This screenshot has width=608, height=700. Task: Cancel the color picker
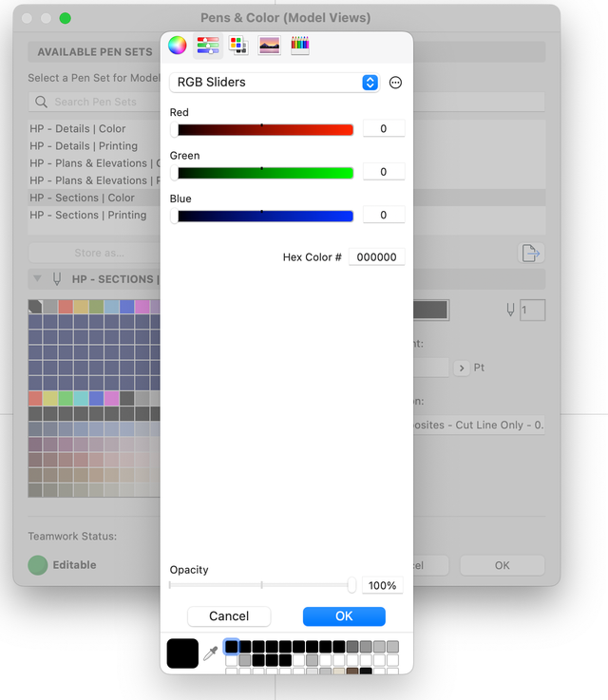(x=229, y=616)
